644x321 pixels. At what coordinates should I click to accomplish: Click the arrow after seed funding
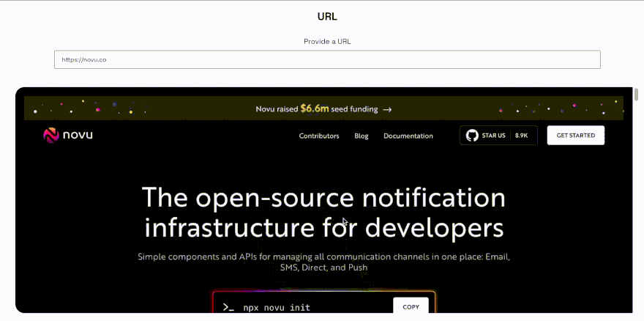(387, 109)
